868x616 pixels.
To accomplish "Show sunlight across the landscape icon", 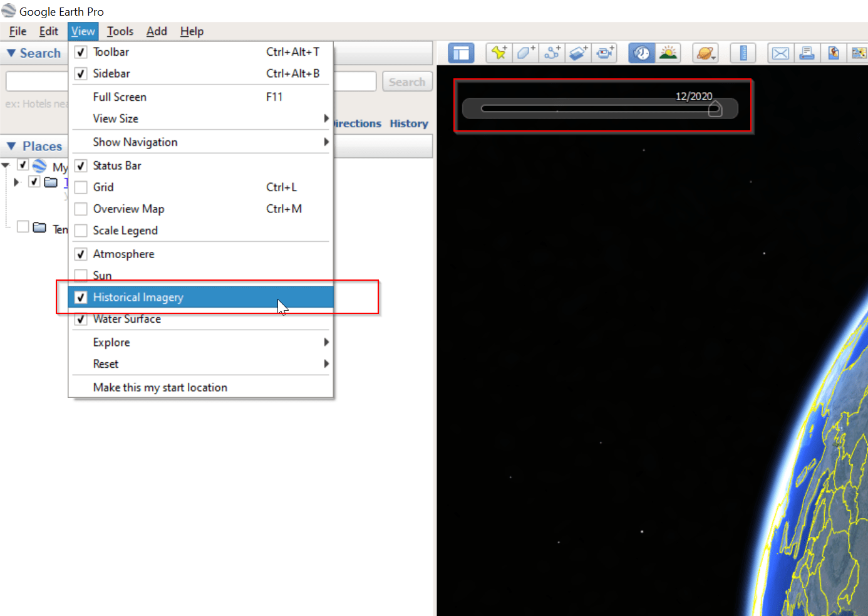I will click(668, 53).
